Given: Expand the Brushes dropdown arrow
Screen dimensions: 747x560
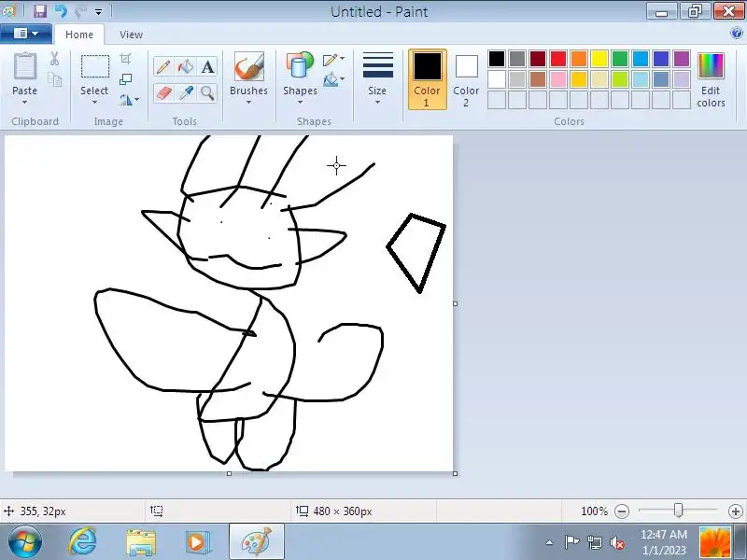Looking at the screenshot, I should coord(248,102).
